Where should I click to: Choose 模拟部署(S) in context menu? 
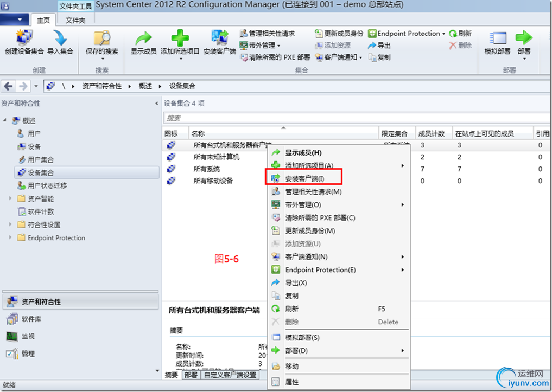click(x=339, y=337)
